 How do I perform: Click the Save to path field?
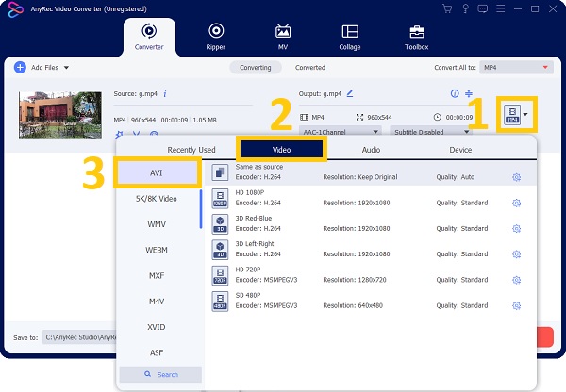[79, 337]
